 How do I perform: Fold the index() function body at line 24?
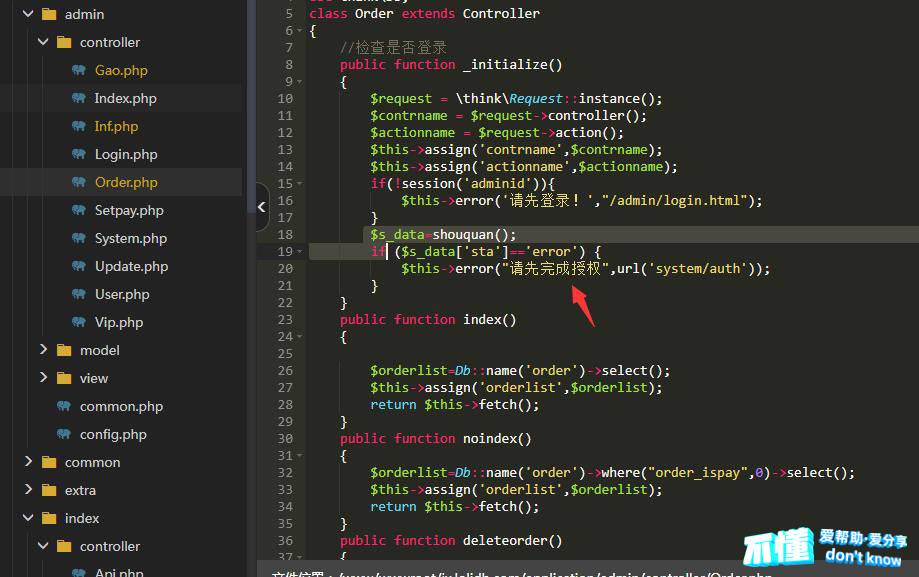(x=301, y=337)
